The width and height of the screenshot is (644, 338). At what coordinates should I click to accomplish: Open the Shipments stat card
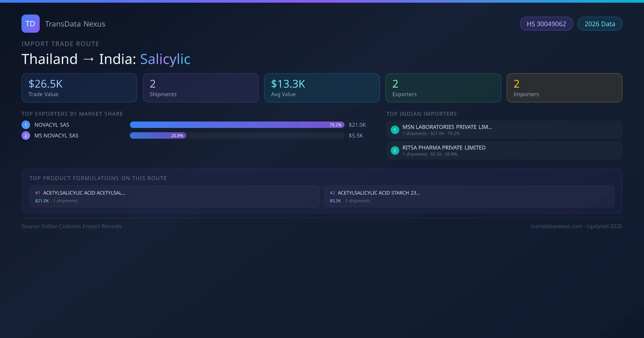[200, 88]
